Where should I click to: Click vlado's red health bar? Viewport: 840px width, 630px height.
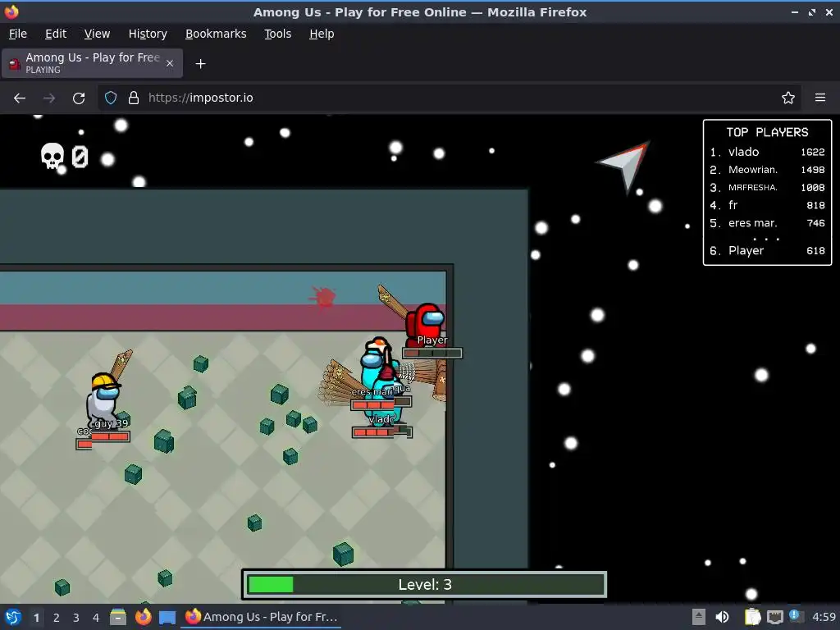pos(382,432)
